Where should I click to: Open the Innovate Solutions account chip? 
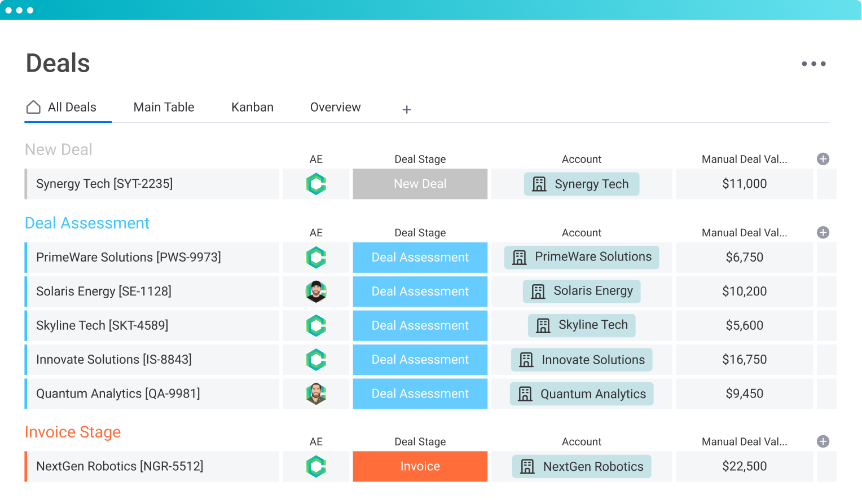pyautogui.click(x=582, y=360)
